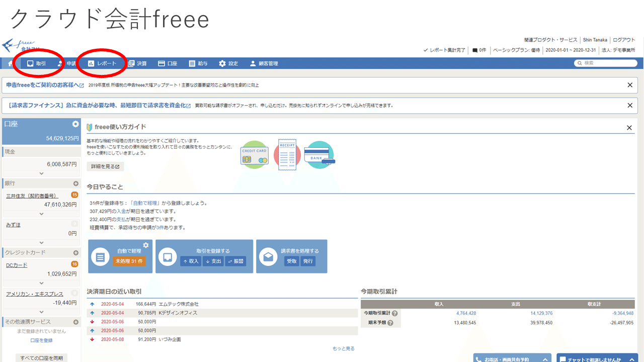Open the 0件 notifications icon

coord(479,50)
